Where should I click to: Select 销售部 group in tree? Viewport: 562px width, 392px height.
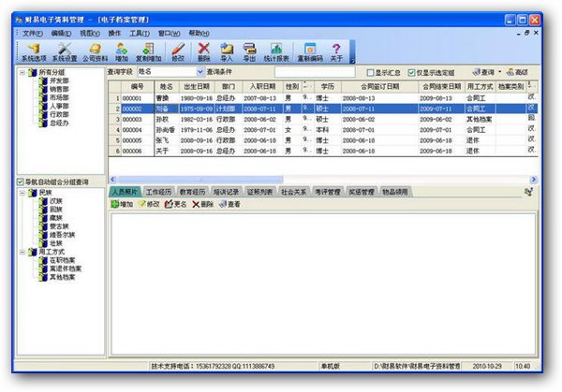[x=59, y=89]
